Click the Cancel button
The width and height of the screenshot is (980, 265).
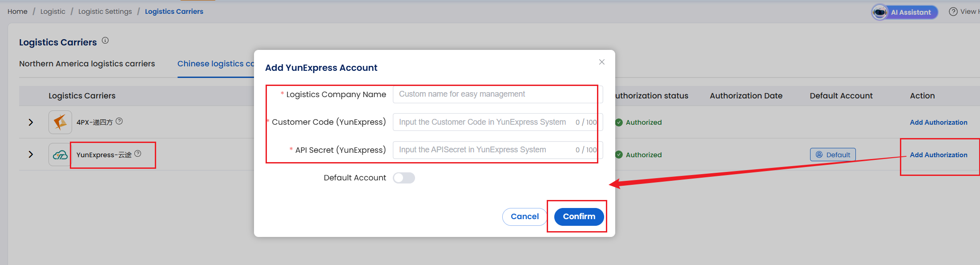coord(524,216)
